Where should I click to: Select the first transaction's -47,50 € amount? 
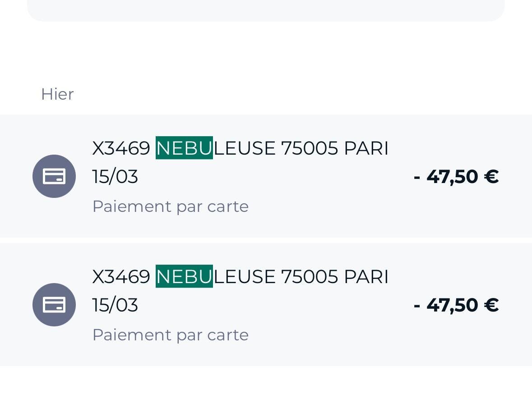456,177
